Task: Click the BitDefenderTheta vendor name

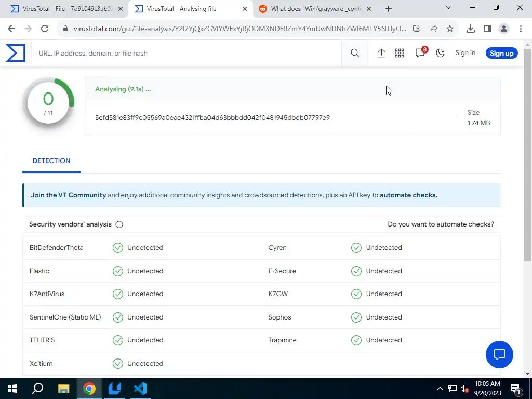Action: tap(56, 248)
